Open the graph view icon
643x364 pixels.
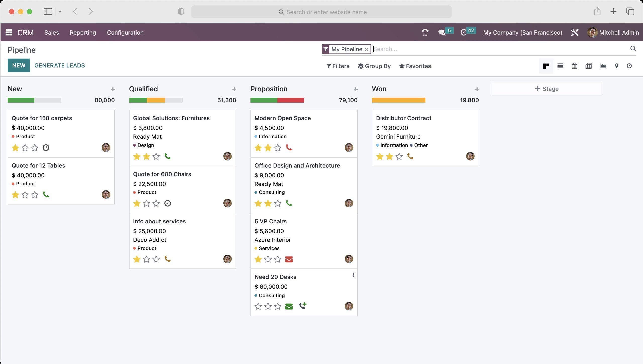603,66
